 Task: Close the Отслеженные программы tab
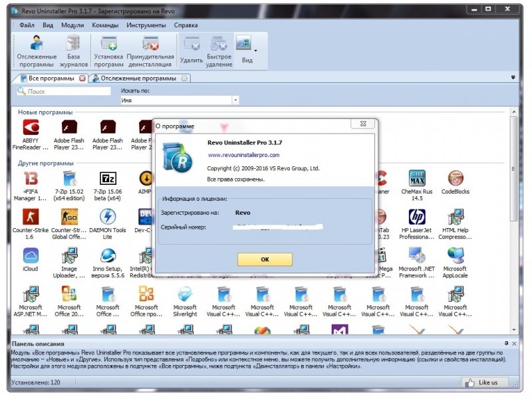pos(184,78)
